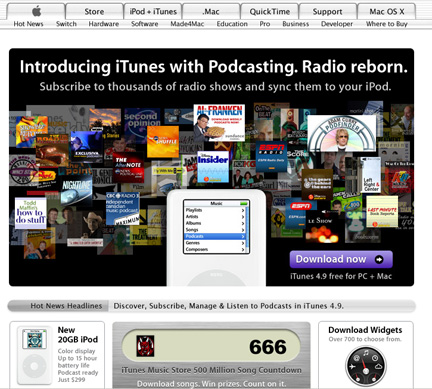432x389 pixels.
Task: Open the Discover, Subscribe, Manage podcasts headline
Action: coord(228,306)
